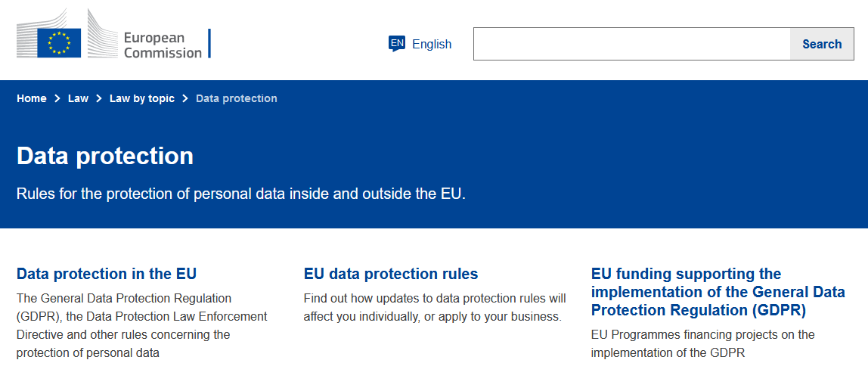
Task: Open EU funding supporting GDPR implementation link
Action: (718, 292)
